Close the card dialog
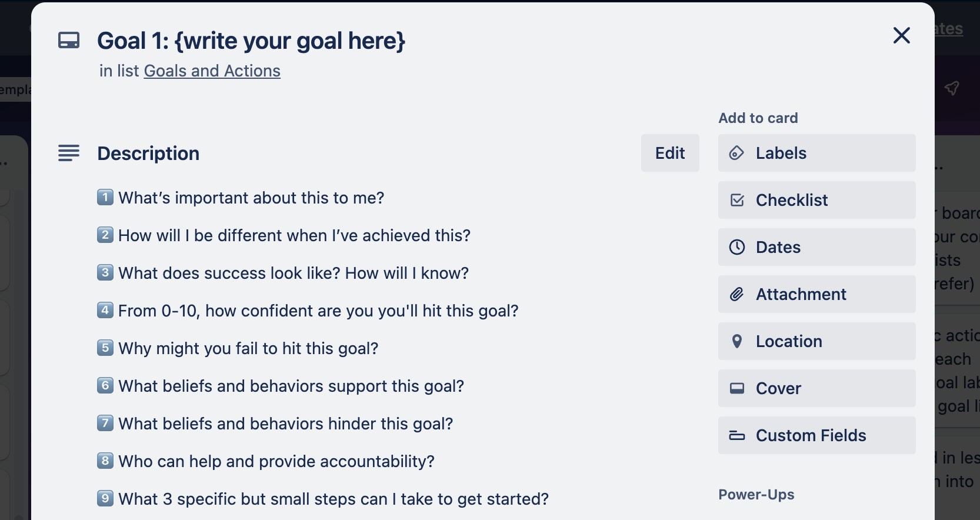This screenshot has height=520, width=980. (901, 35)
